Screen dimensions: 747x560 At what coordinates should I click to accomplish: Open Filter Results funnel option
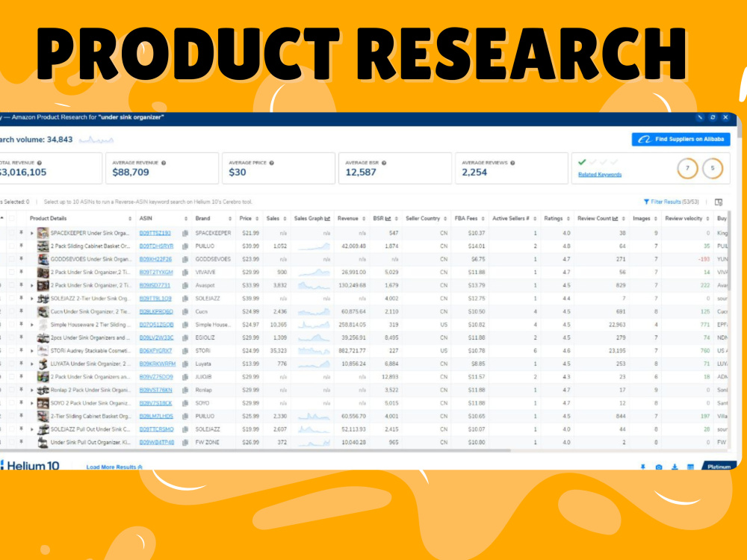(x=671, y=202)
